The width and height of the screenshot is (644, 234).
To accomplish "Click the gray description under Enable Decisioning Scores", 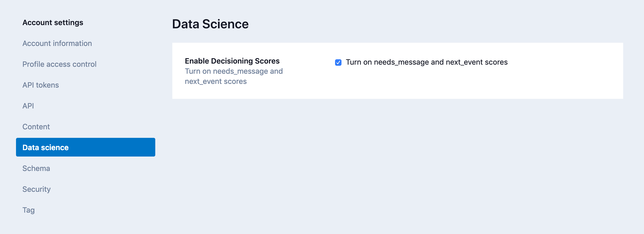I will pos(233,76).
